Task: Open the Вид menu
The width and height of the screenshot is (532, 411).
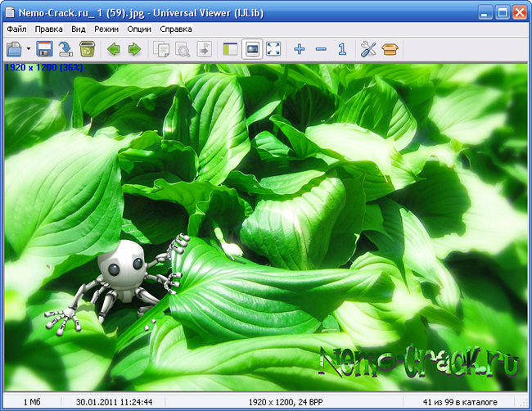Action: click(x=79, y=29)
